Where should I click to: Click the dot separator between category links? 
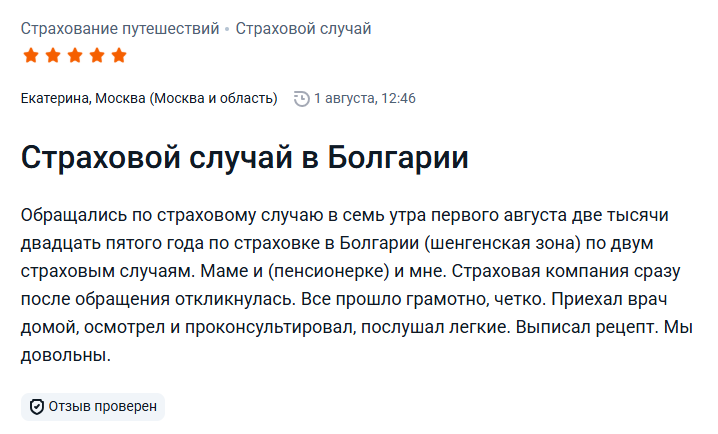click(x=227, y=29)
